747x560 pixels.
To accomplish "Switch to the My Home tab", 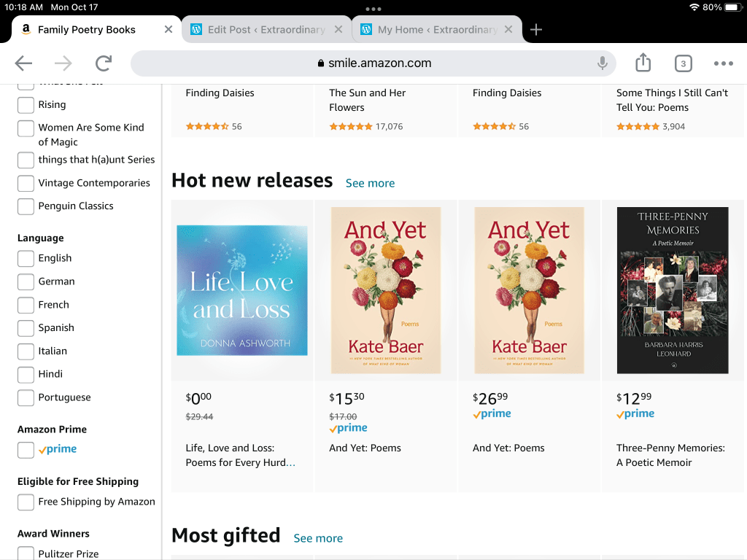I will (436, 30).
